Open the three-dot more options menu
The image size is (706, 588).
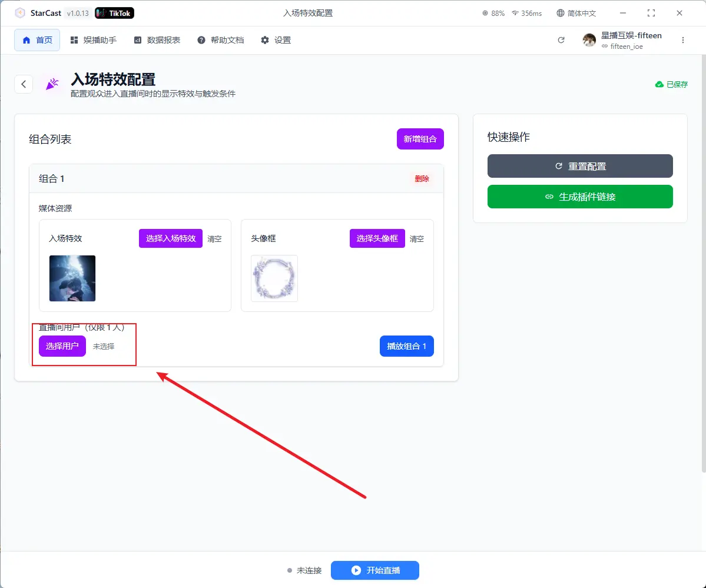[x=683, y=40]
